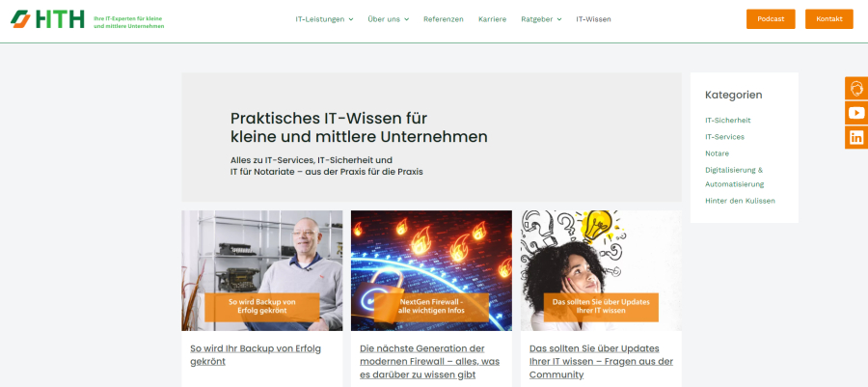The height and width of the screenshot is (387, 868).
Task: Open the LinkedIn icon on right sidebar
Action: point(855,137)
